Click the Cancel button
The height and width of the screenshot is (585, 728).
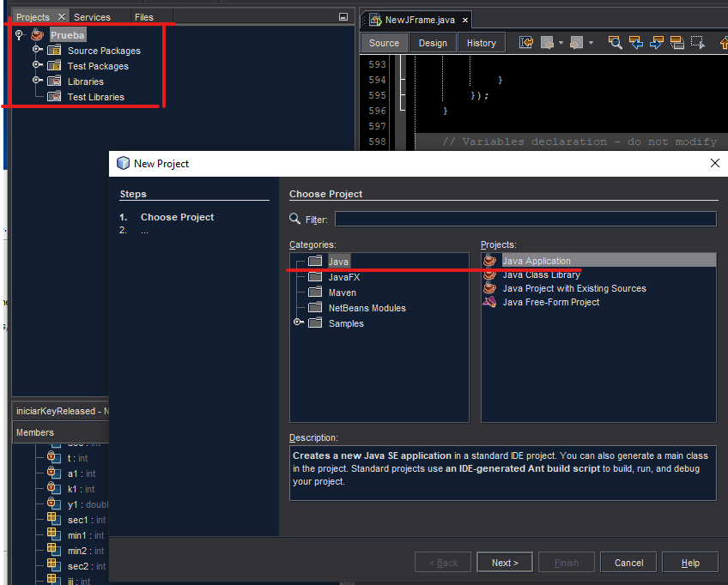click(x=628, y=562)
